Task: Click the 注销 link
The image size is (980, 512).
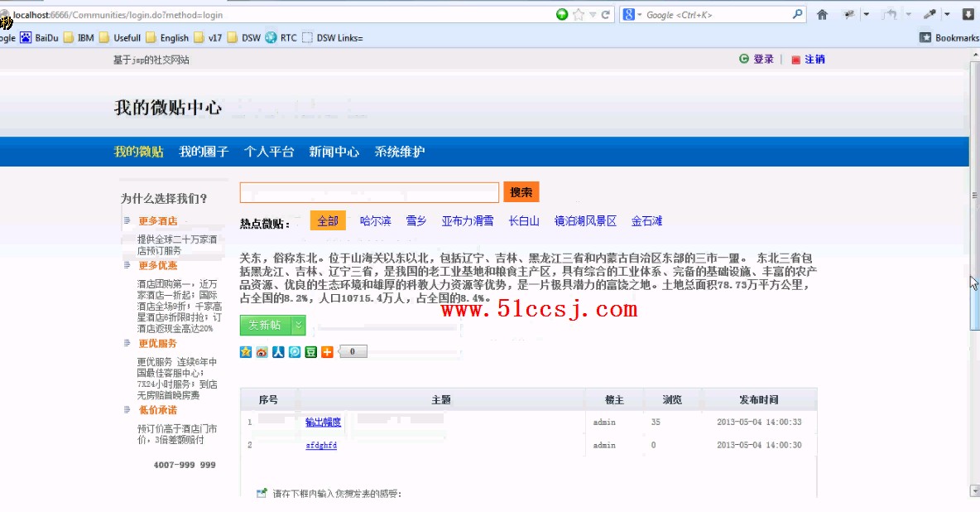Action: tap(814, 59)
